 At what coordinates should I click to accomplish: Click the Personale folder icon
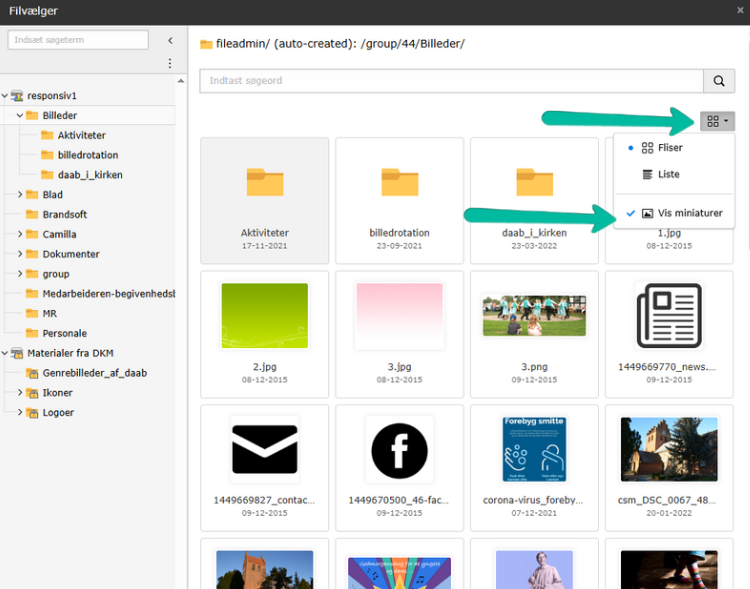tap(32, 333)
